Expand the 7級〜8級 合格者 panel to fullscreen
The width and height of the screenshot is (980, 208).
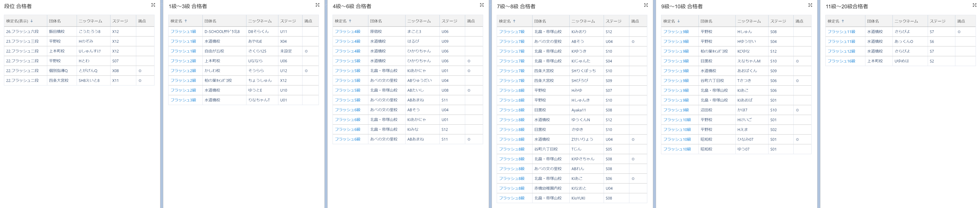point(646,5)
